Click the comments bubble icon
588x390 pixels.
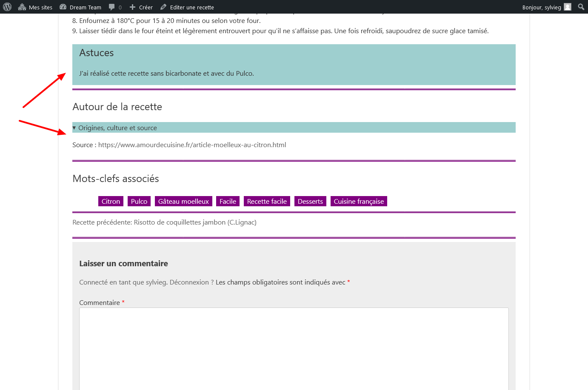coord(112,7)
